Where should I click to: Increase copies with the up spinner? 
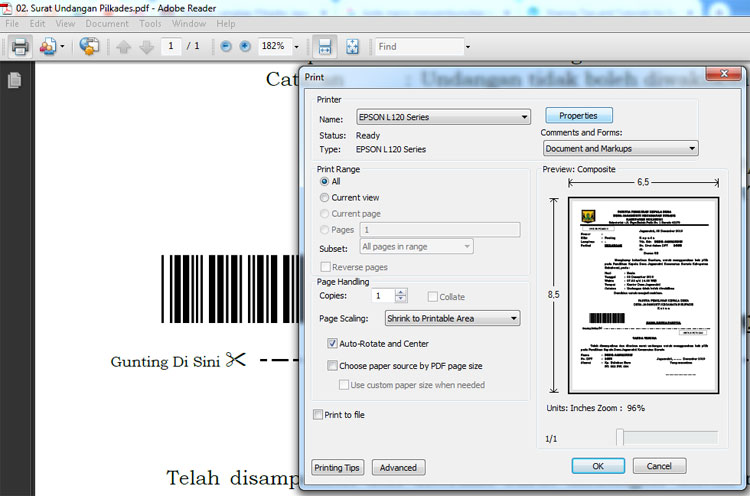point(401,292)
